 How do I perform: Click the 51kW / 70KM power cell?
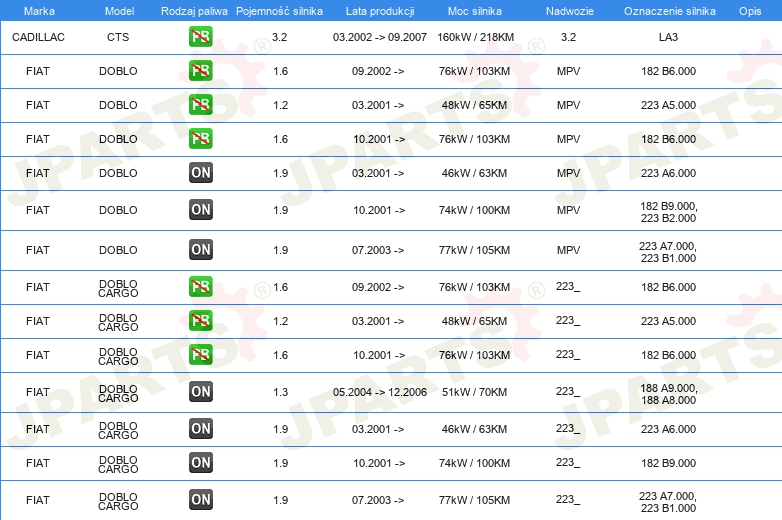(474, 392)
